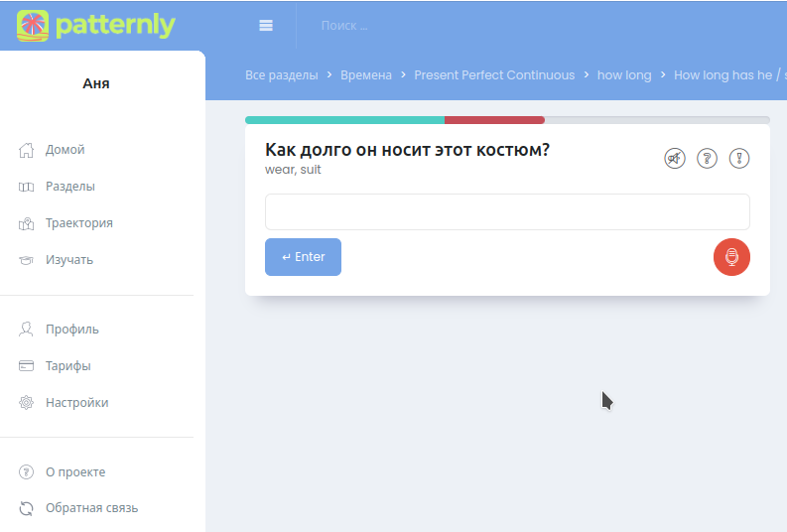
Task: Click the question mark hint icon
Action: coord(707,158)
